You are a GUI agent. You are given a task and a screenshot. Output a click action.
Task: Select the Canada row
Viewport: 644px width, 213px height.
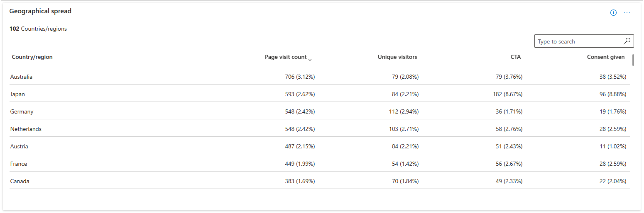(x=20, y=181)
